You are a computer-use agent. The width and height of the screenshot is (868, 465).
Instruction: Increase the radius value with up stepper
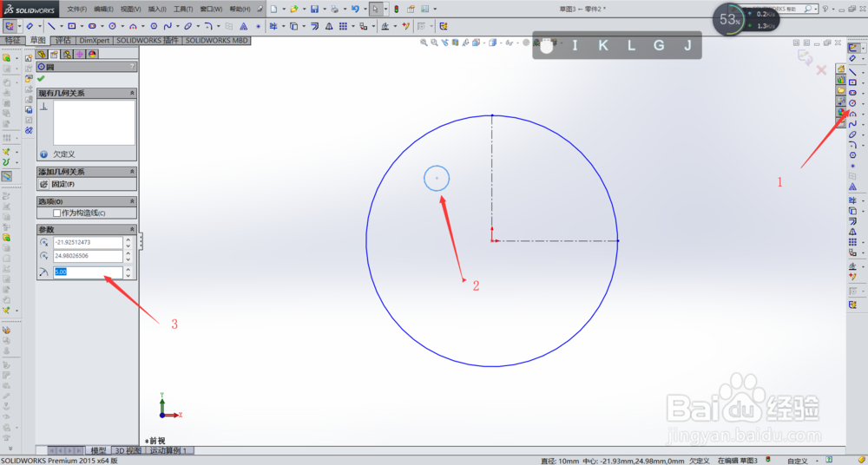(128, 269)
